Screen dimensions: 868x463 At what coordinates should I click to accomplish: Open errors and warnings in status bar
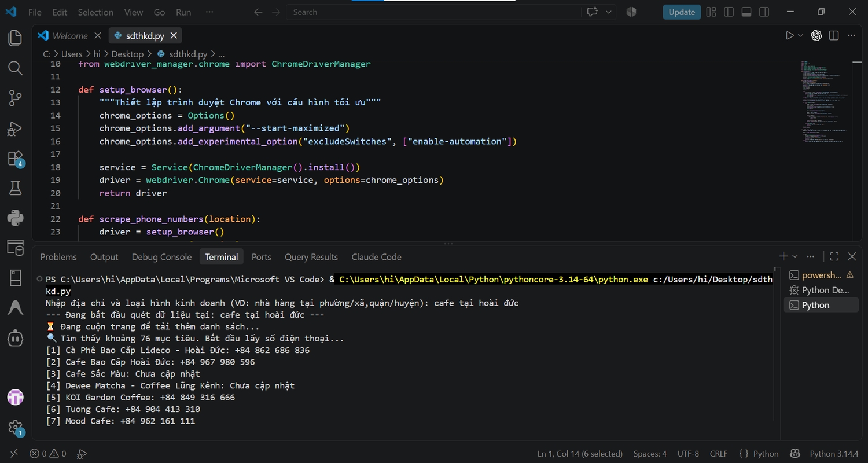[x=48, y=454]
